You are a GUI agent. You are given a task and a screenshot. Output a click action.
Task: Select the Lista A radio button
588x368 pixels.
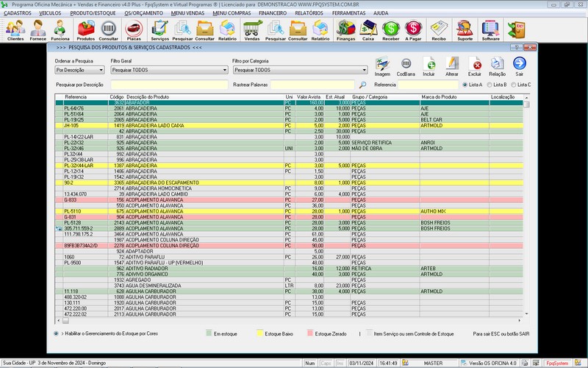pyautogui.click(x=466, y=85)
